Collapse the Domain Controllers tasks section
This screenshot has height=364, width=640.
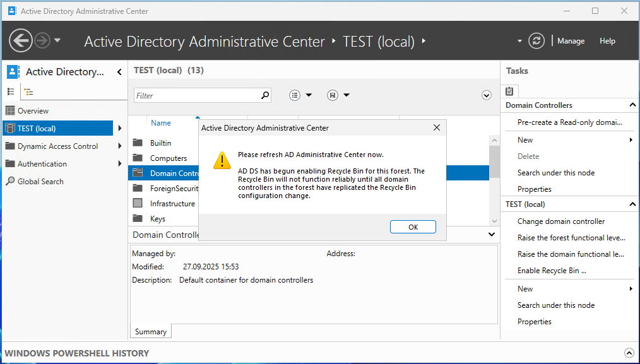coord(632,105)
